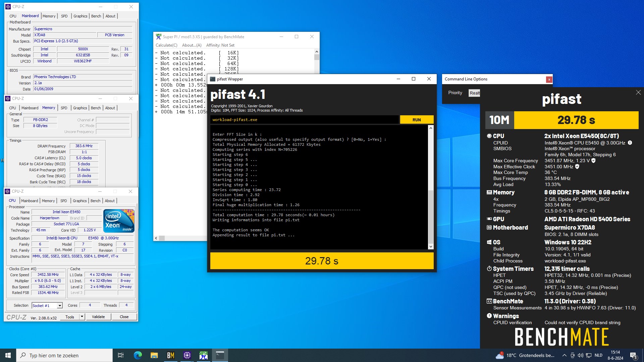Click BIOS date 01/06/2009 field
This screenshot has height=362, width=644.
point(83,89)
